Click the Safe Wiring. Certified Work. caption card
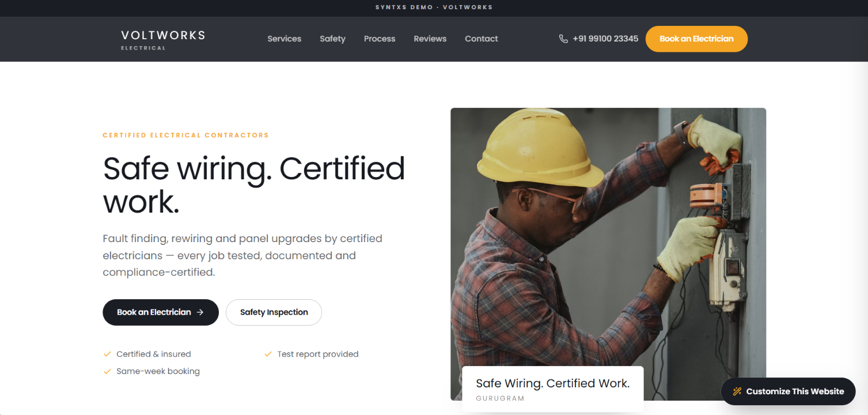 [553, 389]
